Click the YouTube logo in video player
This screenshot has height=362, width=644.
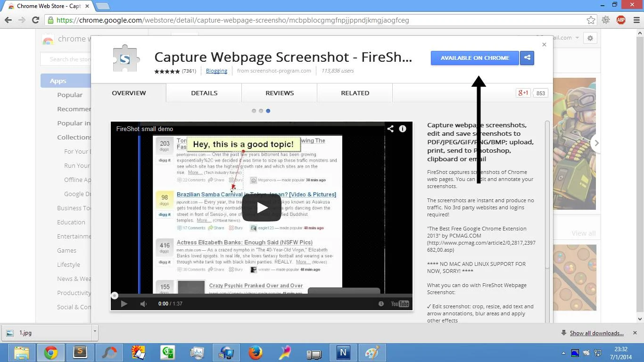pos(400,304)
